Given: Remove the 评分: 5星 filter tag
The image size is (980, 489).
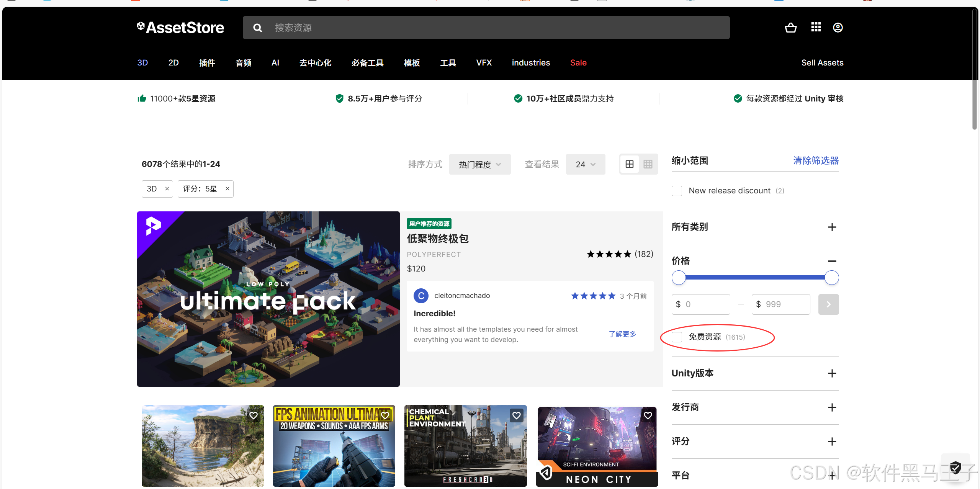Looking at the screenshot, I should point(227,189).
